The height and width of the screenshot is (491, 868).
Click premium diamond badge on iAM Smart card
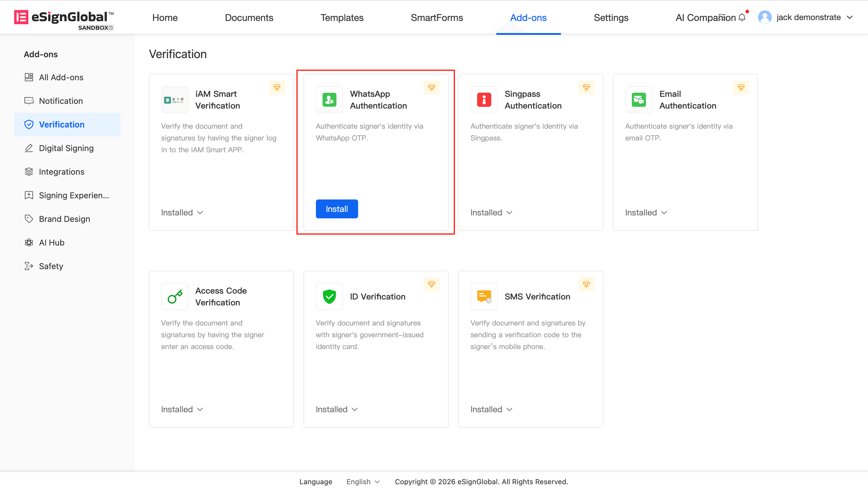pyautogui.click(x=277, y=88)
